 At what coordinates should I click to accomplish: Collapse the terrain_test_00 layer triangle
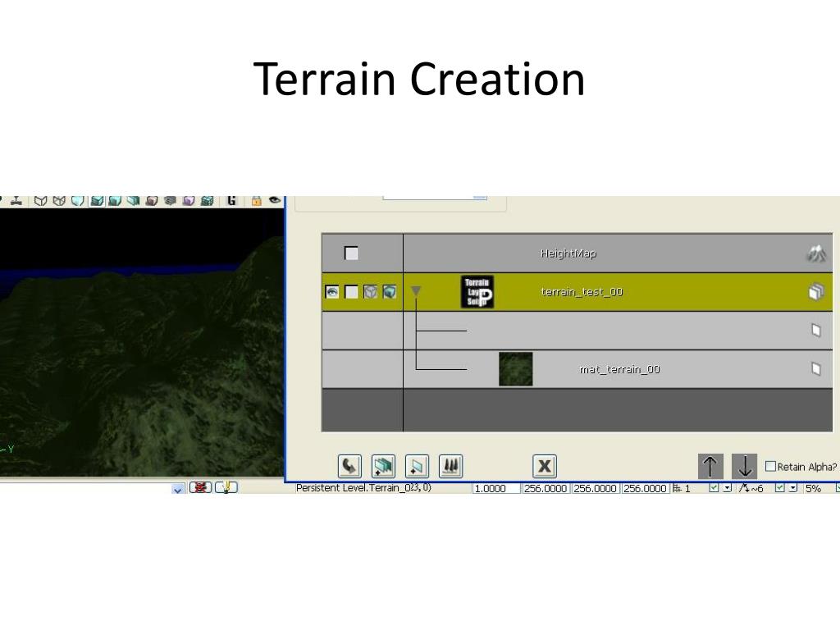(416, 291)
